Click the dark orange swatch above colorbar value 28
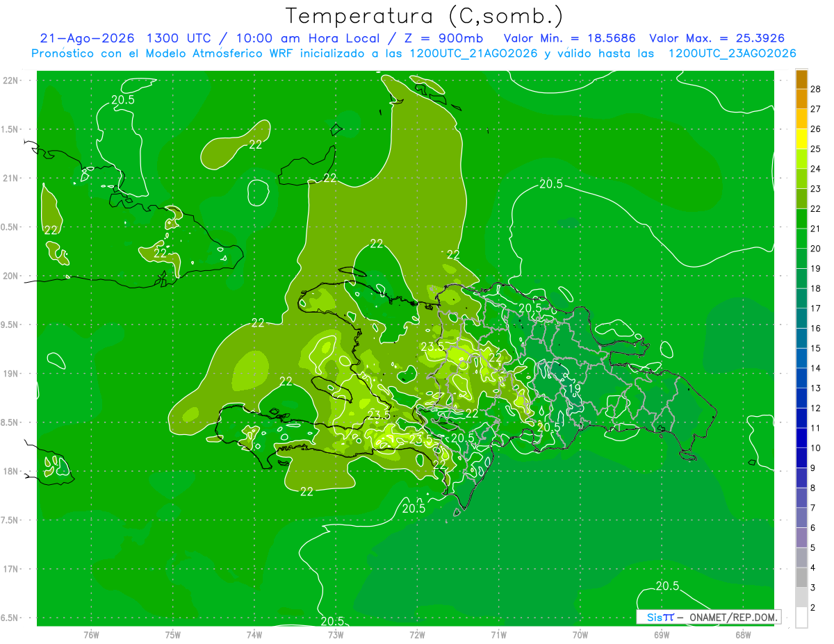834x644 pixels. (801, 79)
